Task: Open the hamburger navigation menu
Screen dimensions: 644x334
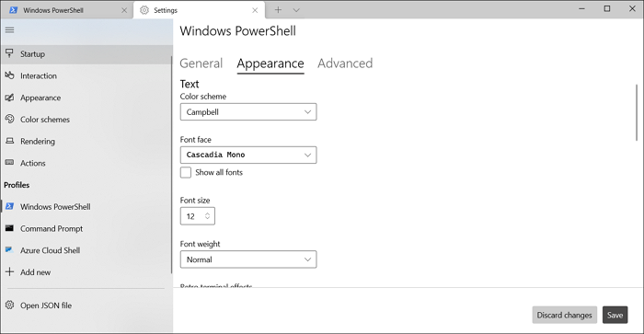Action: pos(9,30)
